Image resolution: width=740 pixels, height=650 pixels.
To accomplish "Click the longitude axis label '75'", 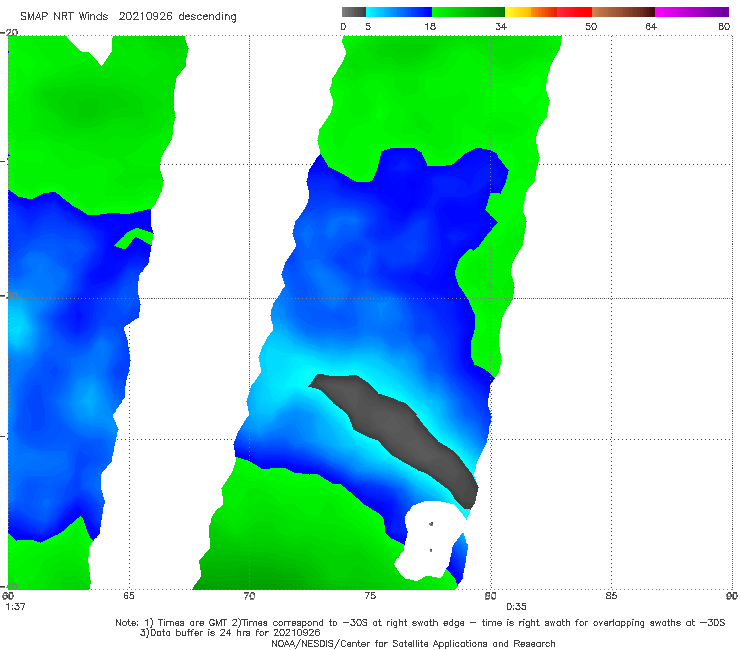I will (370, 596).
